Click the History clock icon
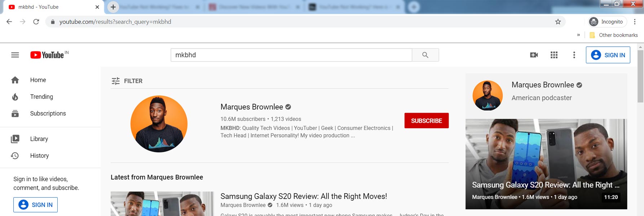 click(15, 156)
